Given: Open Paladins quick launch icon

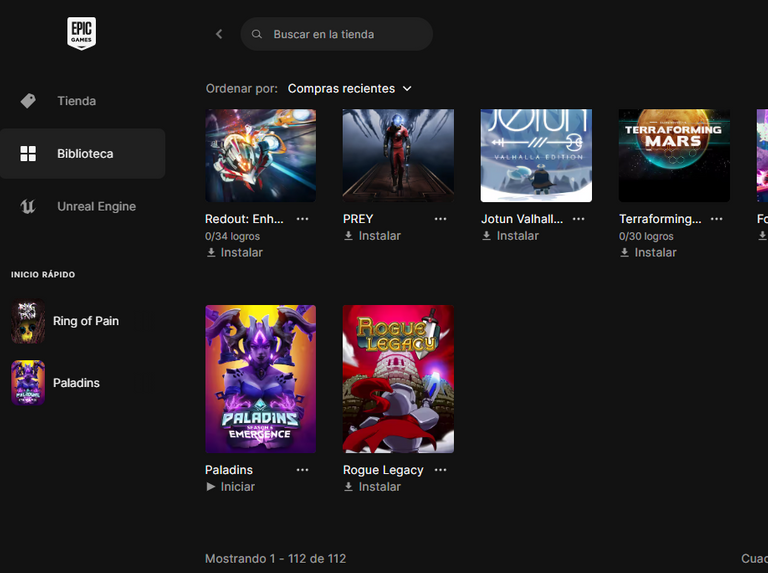Looking at the screenshot, I should [28, 382].
